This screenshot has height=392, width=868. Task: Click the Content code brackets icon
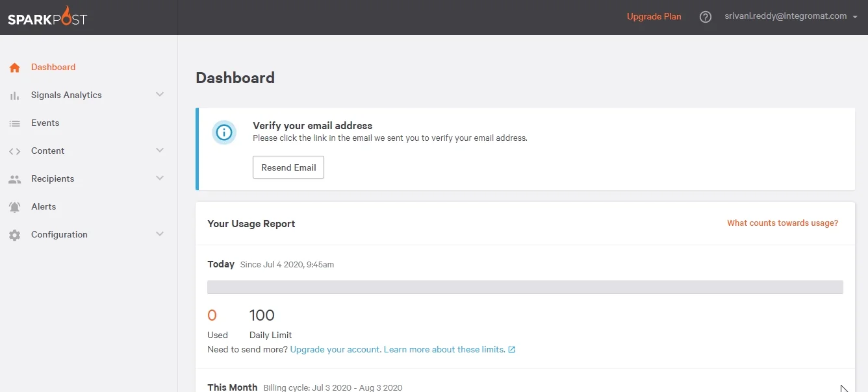14,151
